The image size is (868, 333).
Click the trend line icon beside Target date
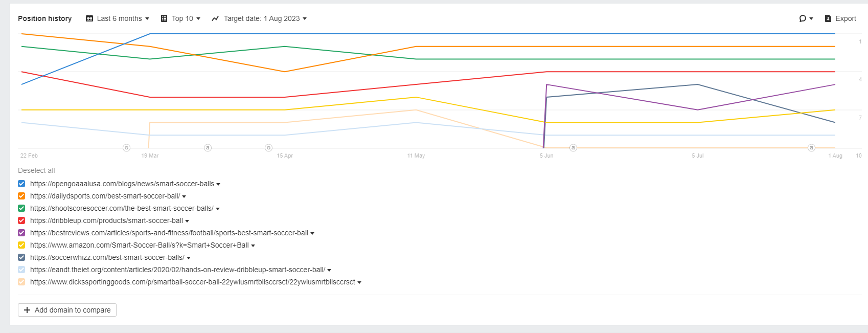[x=215, y=18]
